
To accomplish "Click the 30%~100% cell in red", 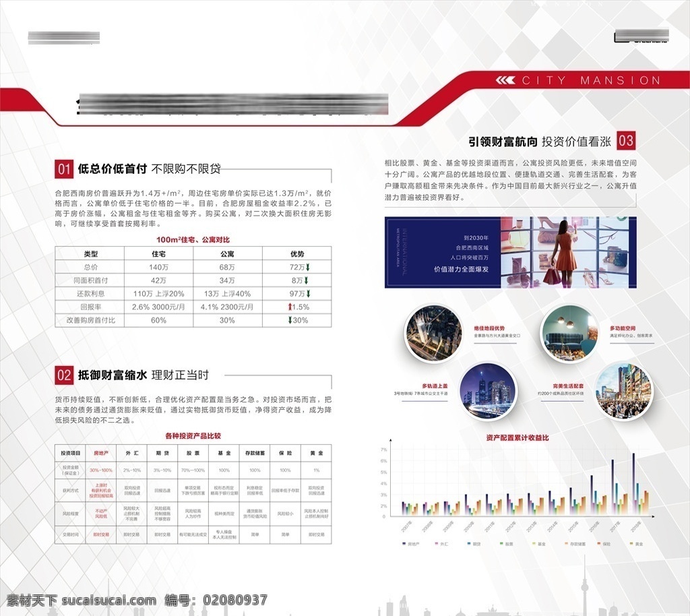I will pos(101,470).
